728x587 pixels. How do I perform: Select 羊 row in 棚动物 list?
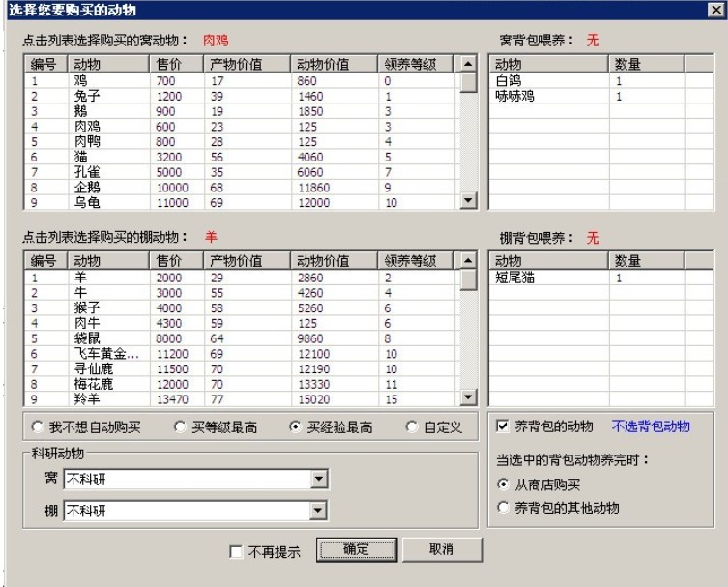click(x=242, y=278)
